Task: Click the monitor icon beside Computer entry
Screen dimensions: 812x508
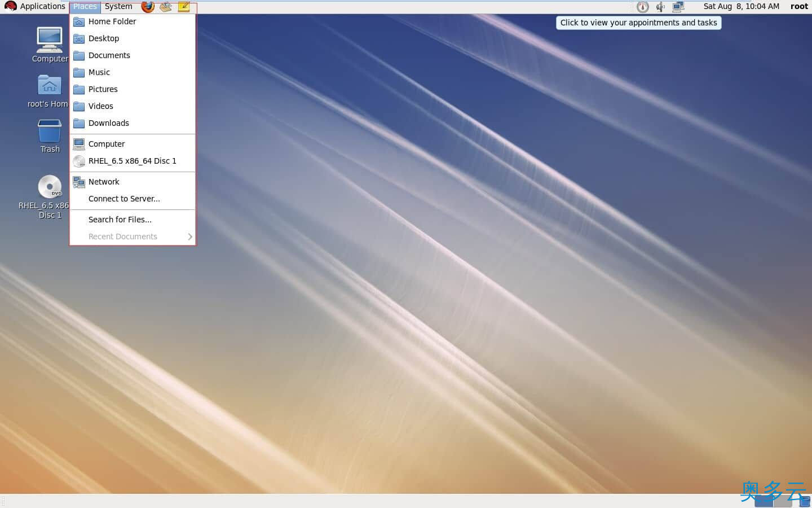Action: click(x=79, y=144)
